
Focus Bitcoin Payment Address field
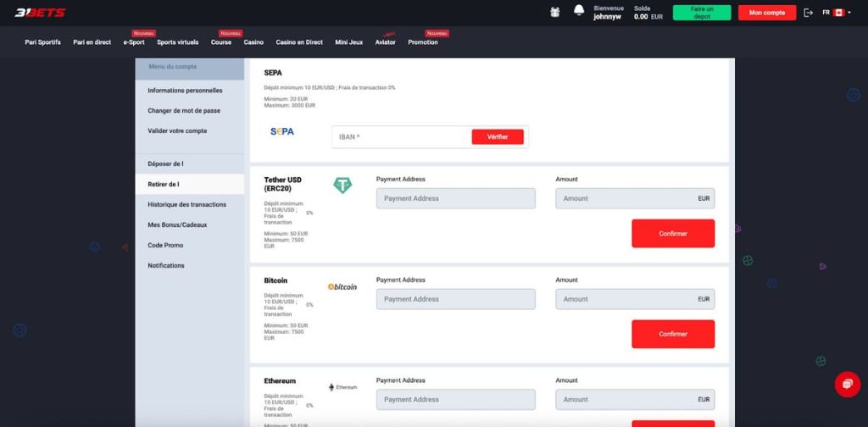click(x=455, y=299)
